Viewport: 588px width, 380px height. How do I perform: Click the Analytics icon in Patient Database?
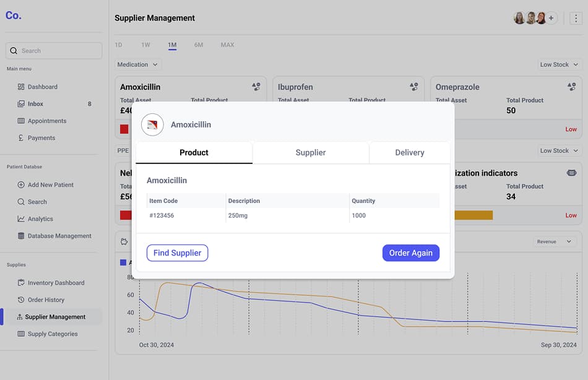[21, 218]
